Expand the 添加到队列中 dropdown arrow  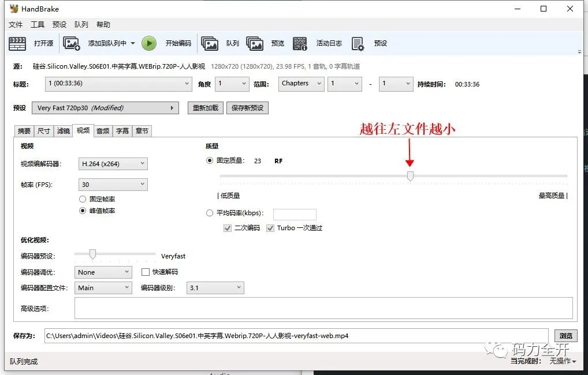pos(133,43)
